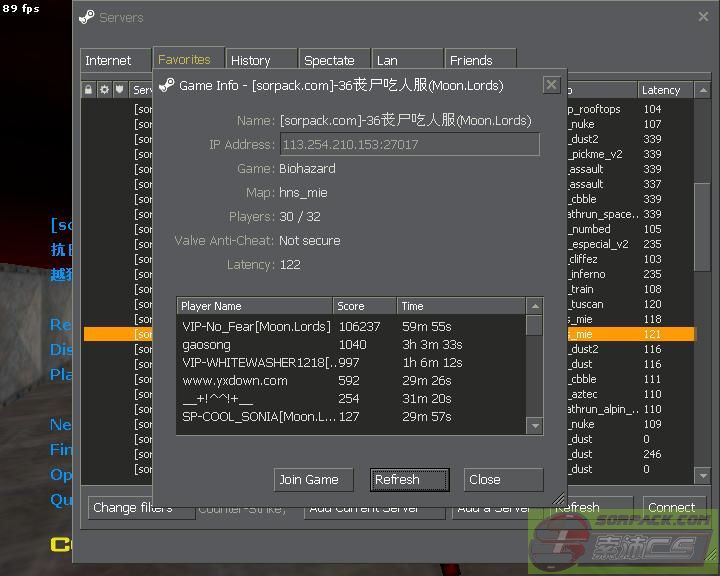Image resolution: width=720 pixels, height=576 pixels.
Task: Close the Servers window
Action: click(x=702, y=17)
